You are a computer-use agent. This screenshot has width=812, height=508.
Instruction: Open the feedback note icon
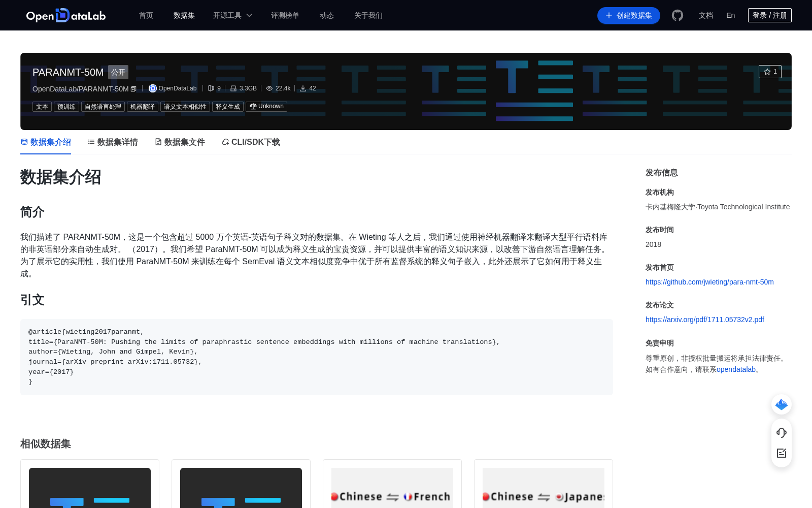pos(782,453)
